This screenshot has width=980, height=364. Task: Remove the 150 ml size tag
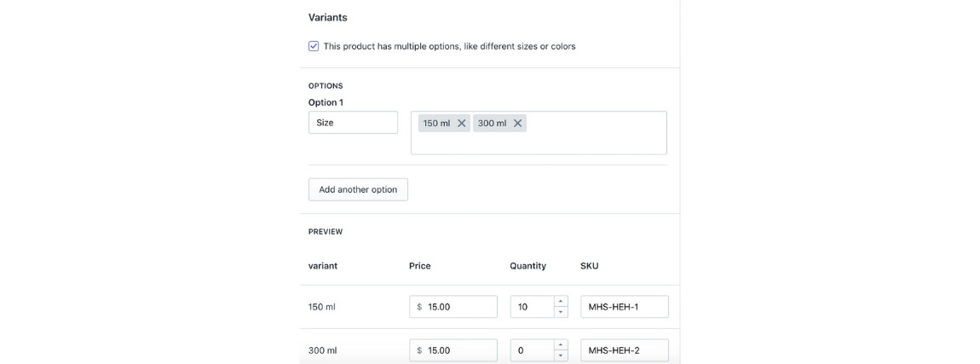462,123
